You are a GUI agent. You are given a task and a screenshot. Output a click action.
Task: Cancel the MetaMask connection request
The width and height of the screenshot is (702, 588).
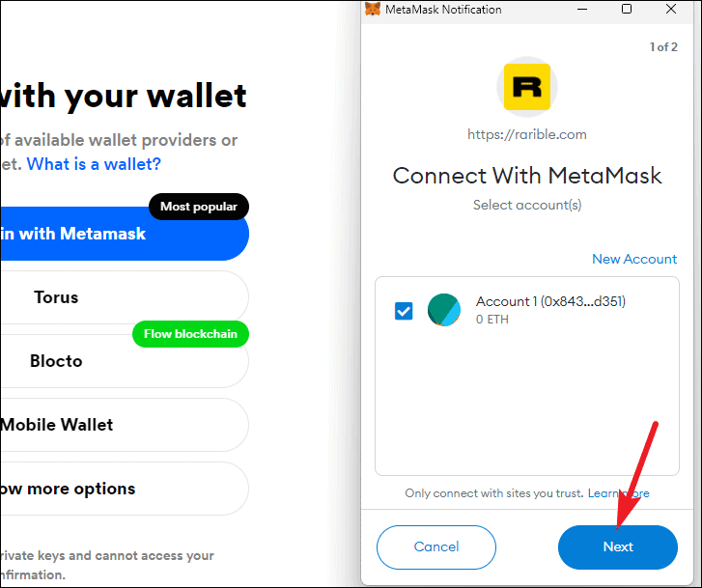[436, 546]
